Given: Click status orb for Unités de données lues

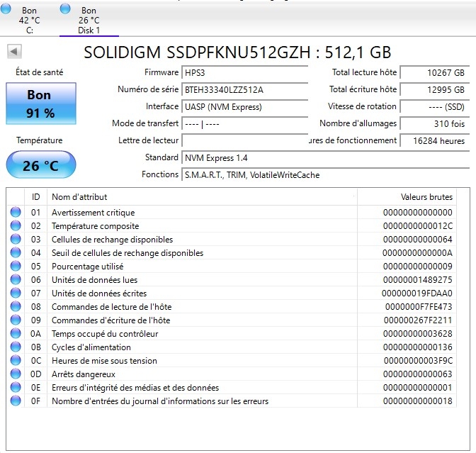Looking at the screenshot, I should point(16,279).
